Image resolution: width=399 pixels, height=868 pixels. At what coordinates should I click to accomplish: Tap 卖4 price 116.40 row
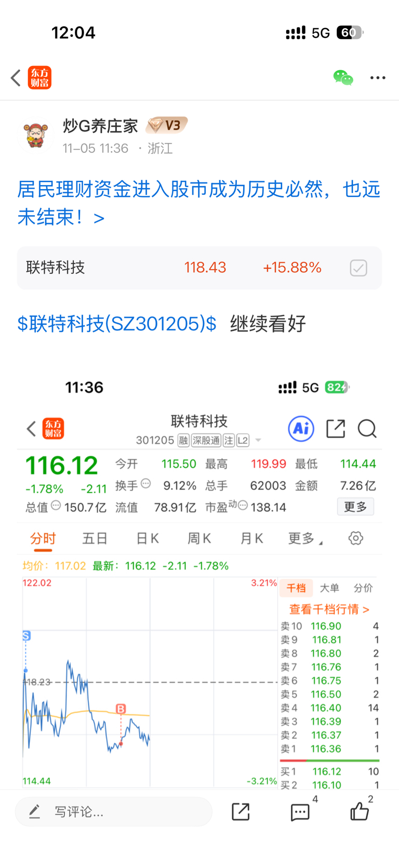tap(329, 708)
